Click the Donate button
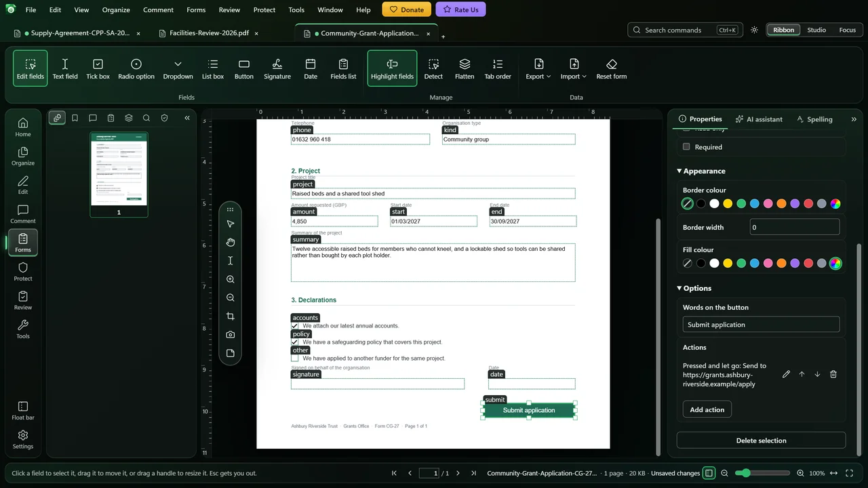This screenshot has width=868, height=488. tap(406, 9)
